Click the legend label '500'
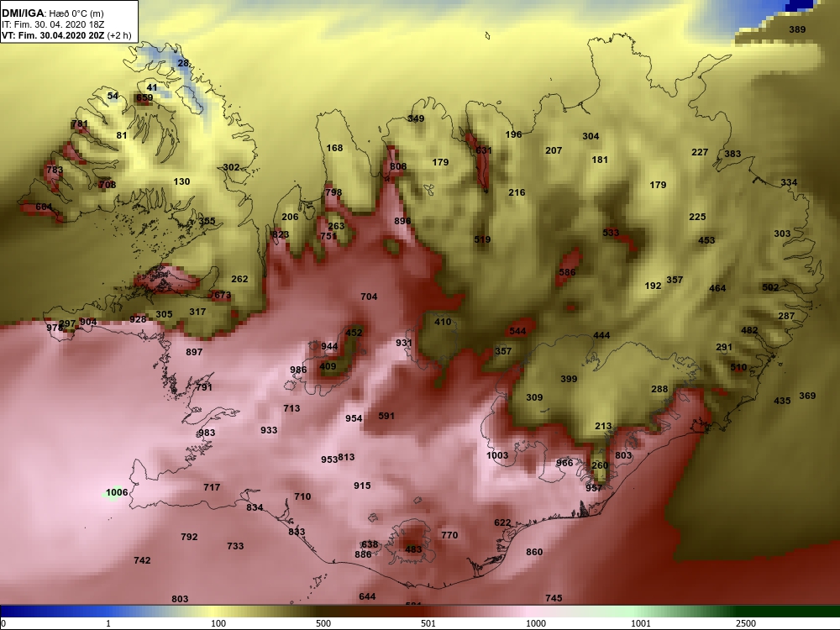 [x=323, y=623]
